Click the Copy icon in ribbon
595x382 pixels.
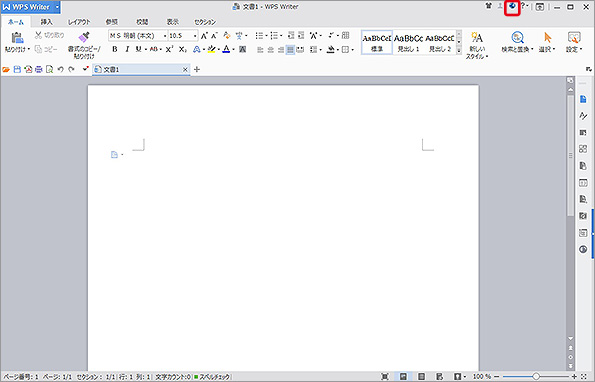[x=38, y=49]
